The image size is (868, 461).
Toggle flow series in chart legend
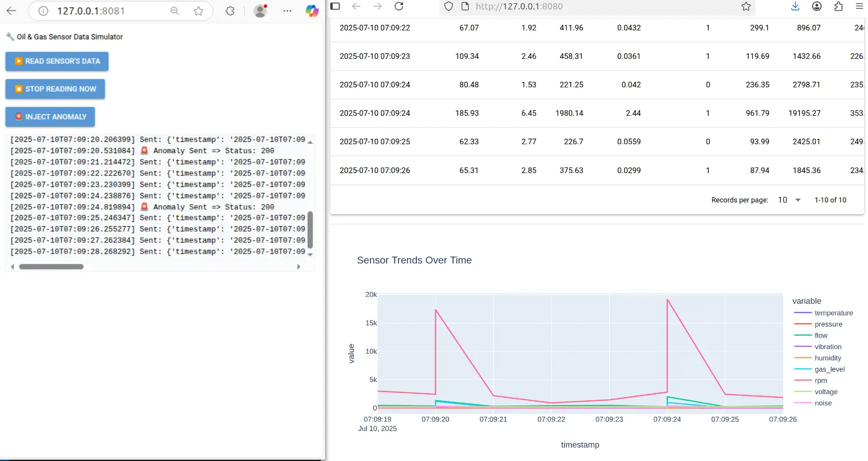point(811,335)
